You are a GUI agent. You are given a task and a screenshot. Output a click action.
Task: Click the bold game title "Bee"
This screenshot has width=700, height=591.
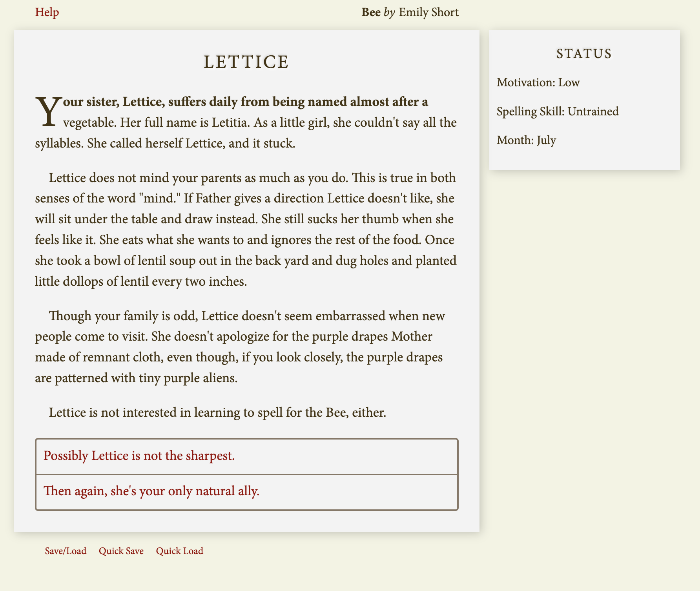[x=371, y=13]
